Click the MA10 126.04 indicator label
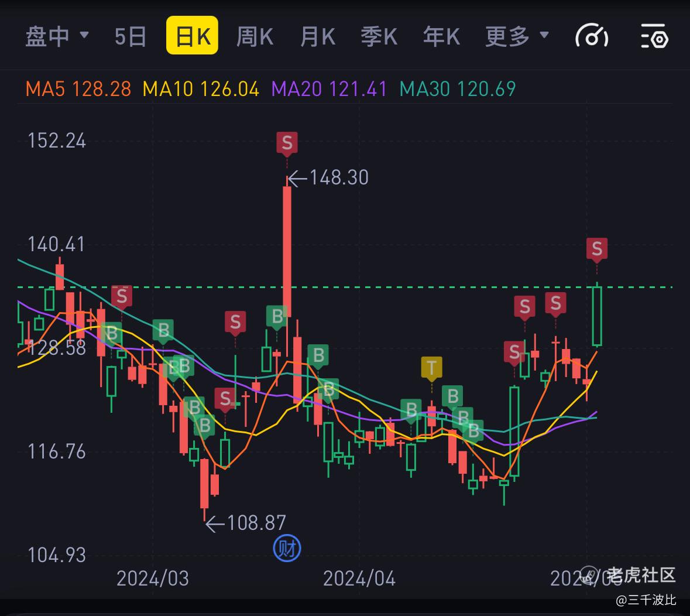 (x=201, y=89)
